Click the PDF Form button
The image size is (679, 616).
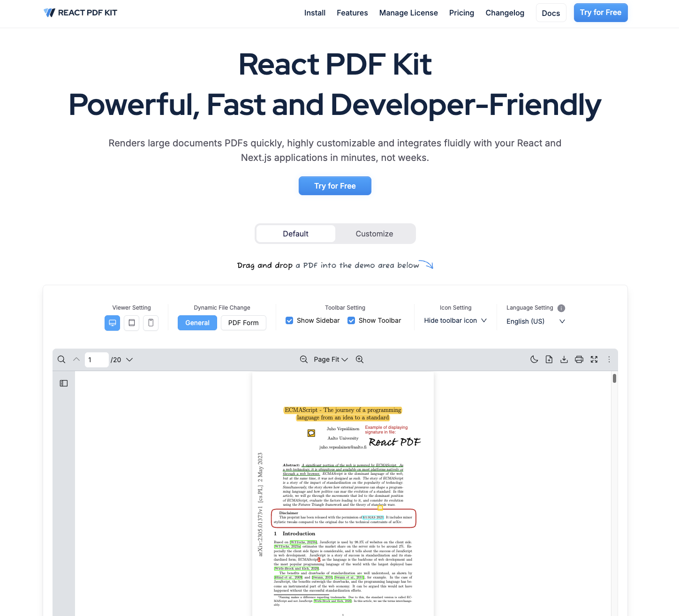tap(243, 323)
